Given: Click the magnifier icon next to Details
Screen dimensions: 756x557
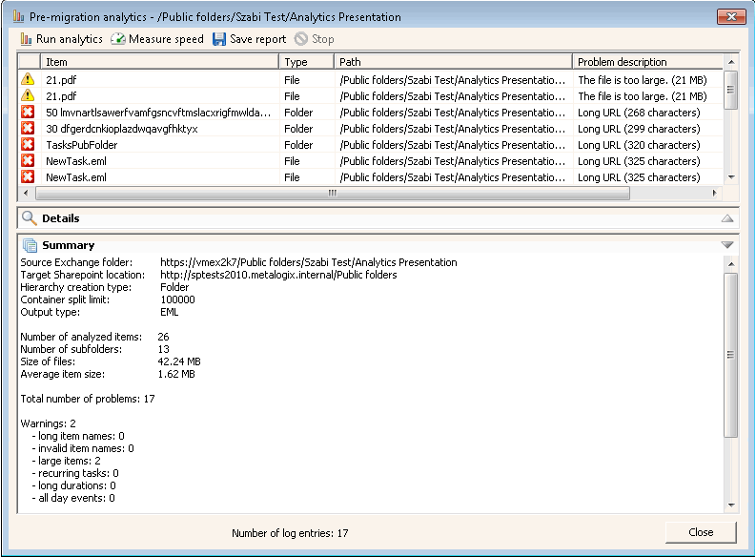Looking at the screenshot, I should 30,218.
